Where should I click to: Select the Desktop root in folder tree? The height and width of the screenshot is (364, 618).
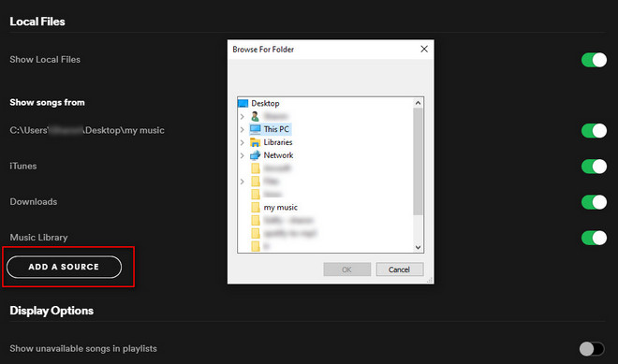265,103
